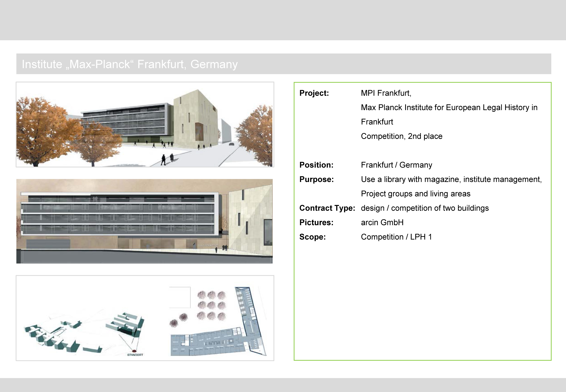Click the 'Pictures:' label

pyautogui.click(x=316, y=223)
